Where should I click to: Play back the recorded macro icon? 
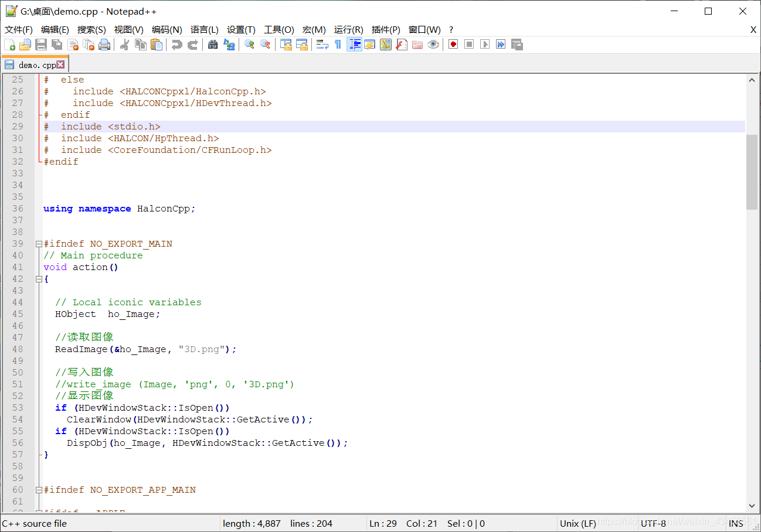(x=485, y=45)
